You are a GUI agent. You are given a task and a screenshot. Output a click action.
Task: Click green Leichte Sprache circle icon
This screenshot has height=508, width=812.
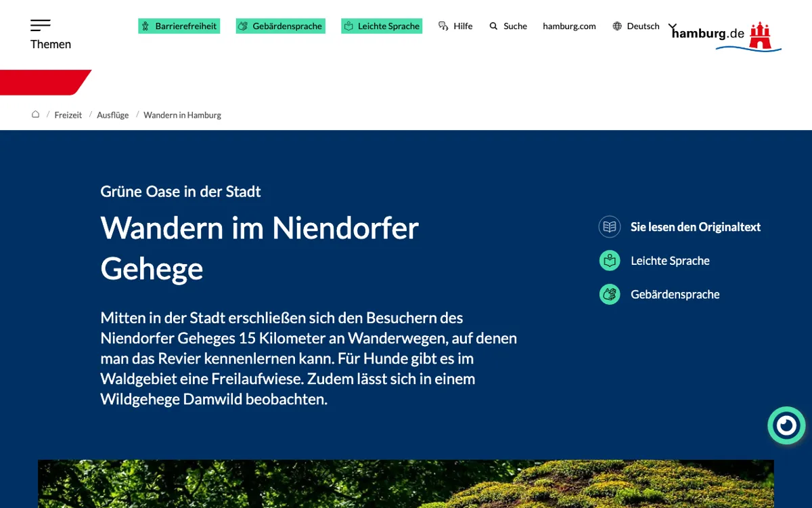tap(610, 261)
